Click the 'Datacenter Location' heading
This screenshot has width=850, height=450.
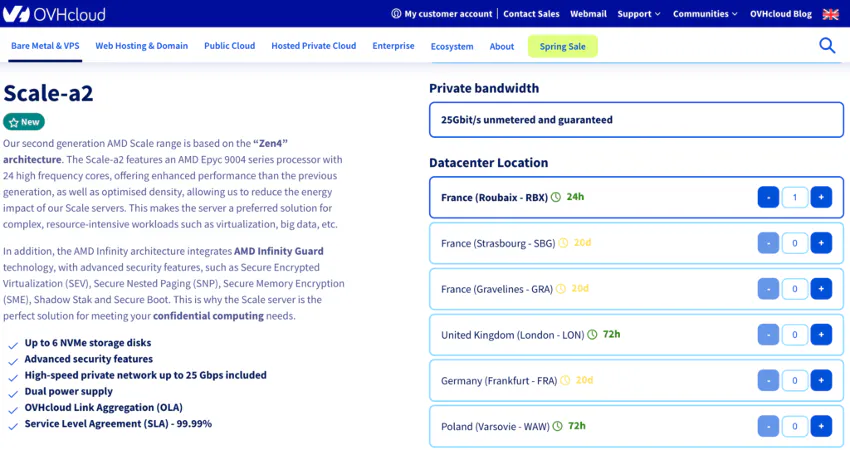click(488, 163)
